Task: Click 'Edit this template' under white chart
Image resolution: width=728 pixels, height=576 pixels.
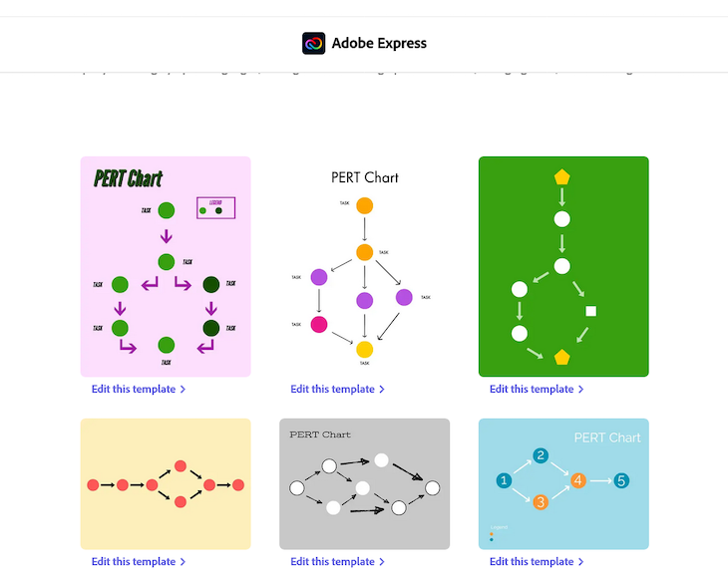Action: [x=332, y=390]
